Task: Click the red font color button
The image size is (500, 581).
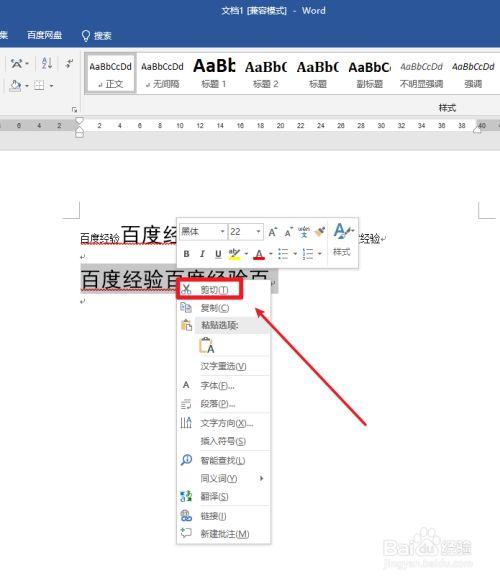Action: pyautogui.click(x=259, y=254)
